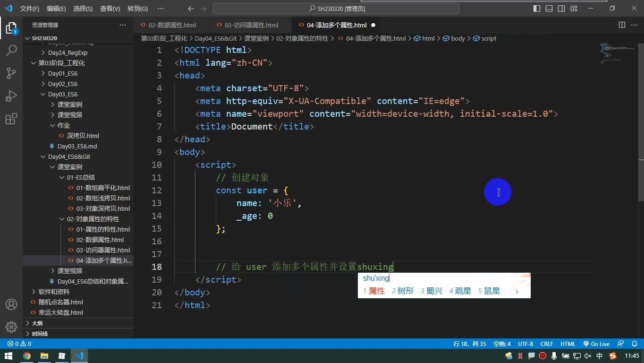644x363 pixels.
Task: Open the Accounts menu in the activity bar
Action: pyautogui.click(x=11, y=304)
